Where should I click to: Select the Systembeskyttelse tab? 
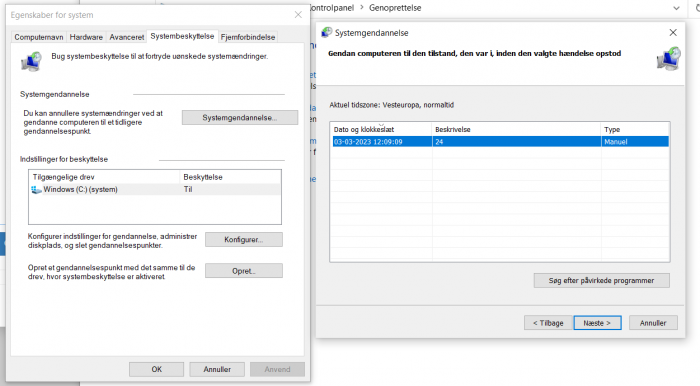[182, 36]
